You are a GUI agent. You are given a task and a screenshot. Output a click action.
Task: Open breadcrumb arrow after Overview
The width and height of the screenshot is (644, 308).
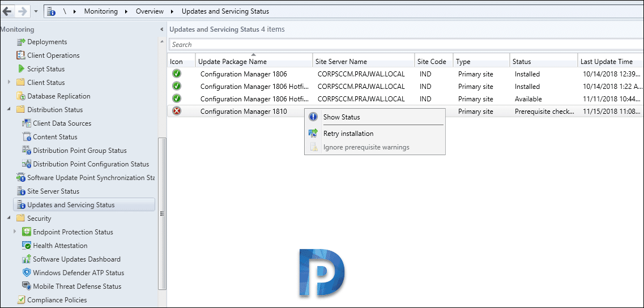(173, 11)
